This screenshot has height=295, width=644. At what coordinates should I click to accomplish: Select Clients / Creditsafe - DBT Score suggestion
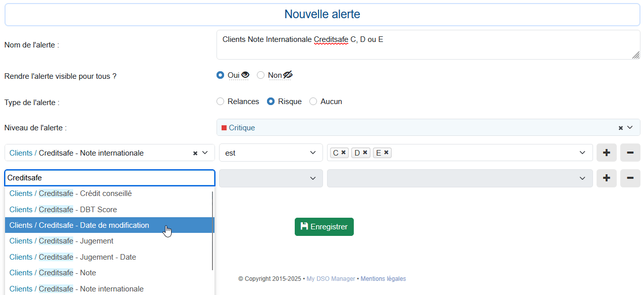click(63, 209)
